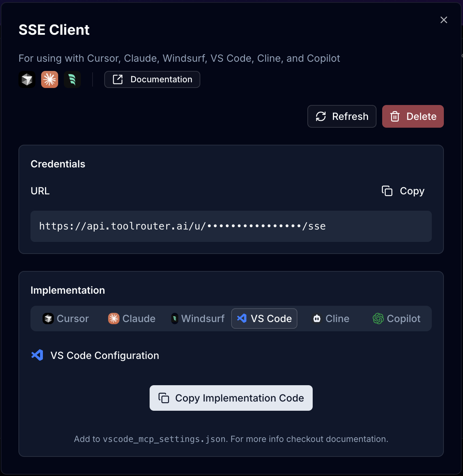Select the Windsurf implementation tab

tap(197, 319)
